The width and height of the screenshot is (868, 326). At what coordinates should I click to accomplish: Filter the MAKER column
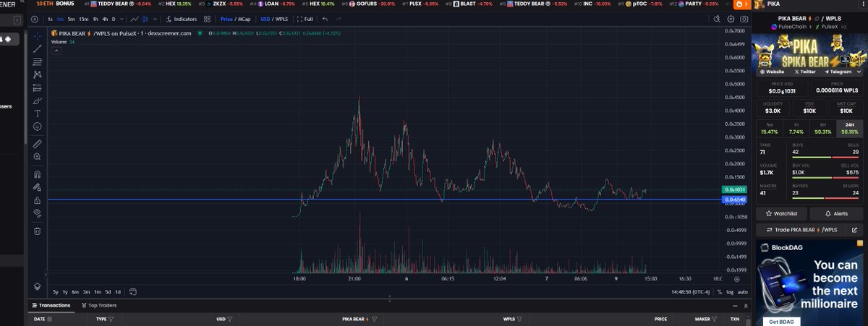coord(715,319)
